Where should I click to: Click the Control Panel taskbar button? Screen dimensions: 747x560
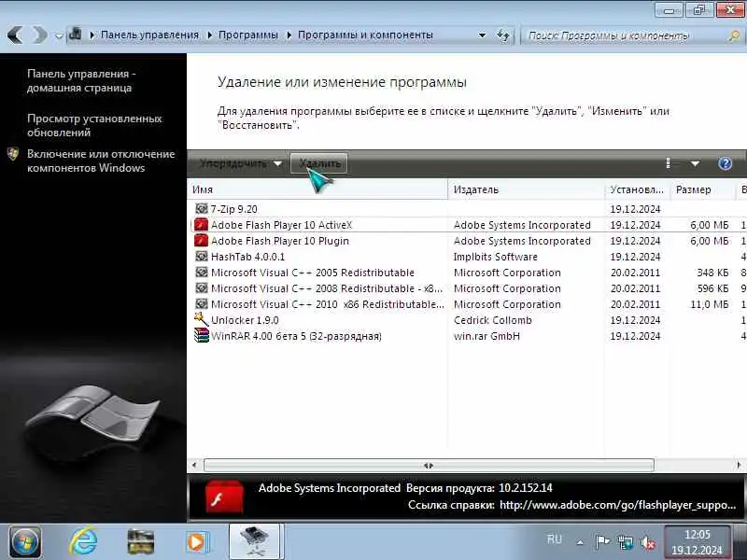pos(256,542)
